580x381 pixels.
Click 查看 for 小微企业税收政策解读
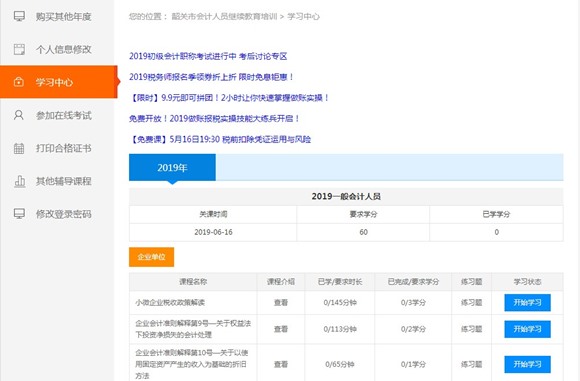pyautogui.click(x=281, y=303)
